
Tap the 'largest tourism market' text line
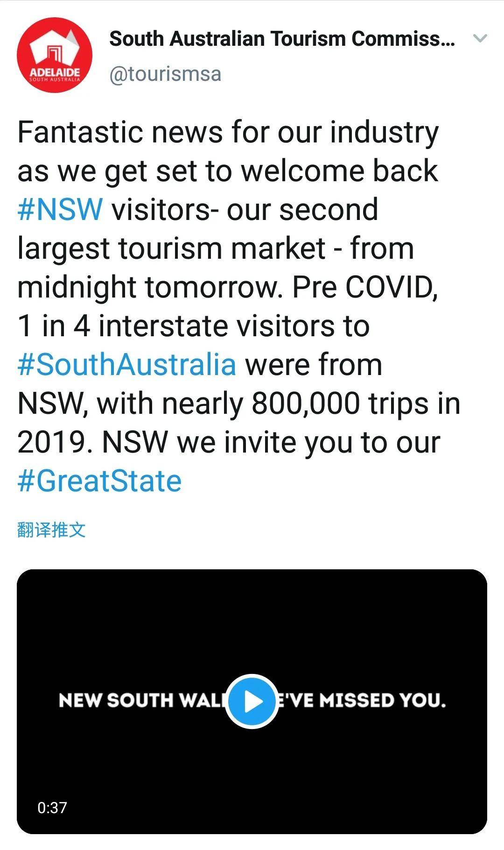[171, 248]
